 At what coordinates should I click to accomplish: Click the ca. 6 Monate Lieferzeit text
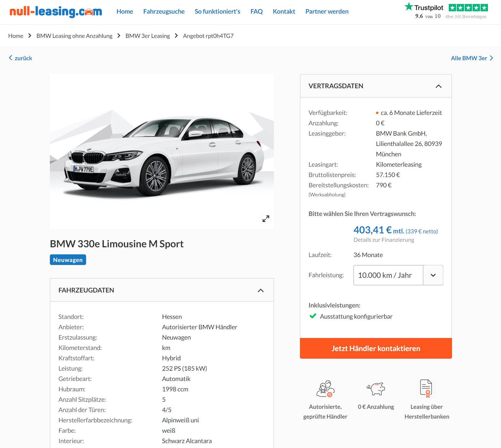pyautogui.click(x=411, y=113)
